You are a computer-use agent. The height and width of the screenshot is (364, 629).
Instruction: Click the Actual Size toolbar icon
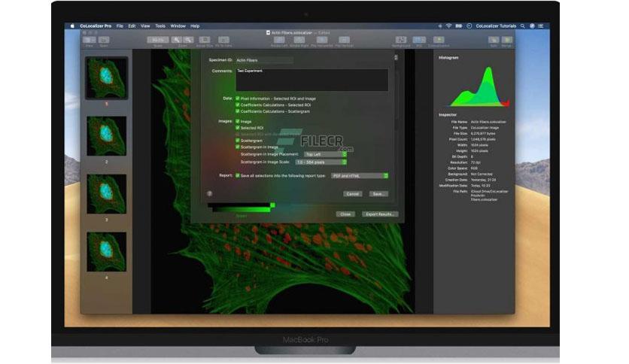(205, 40)
